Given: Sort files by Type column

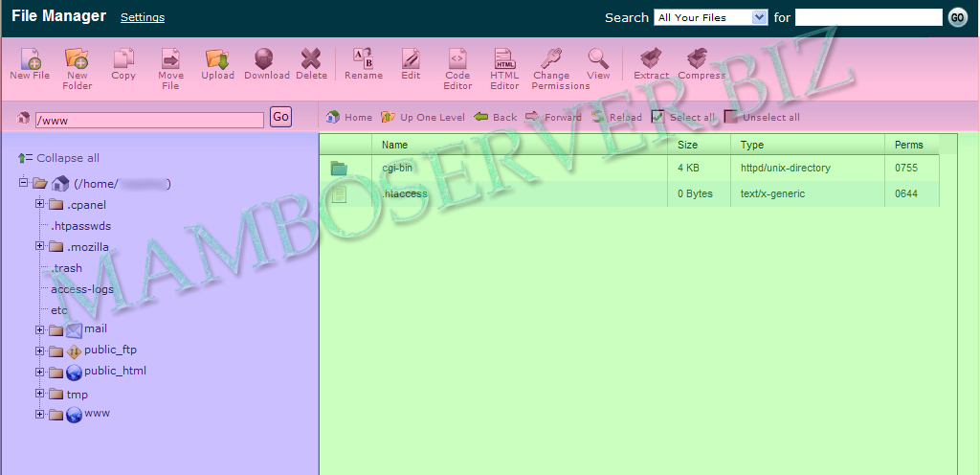Looking at the screenshot, I should pos(752,145).
